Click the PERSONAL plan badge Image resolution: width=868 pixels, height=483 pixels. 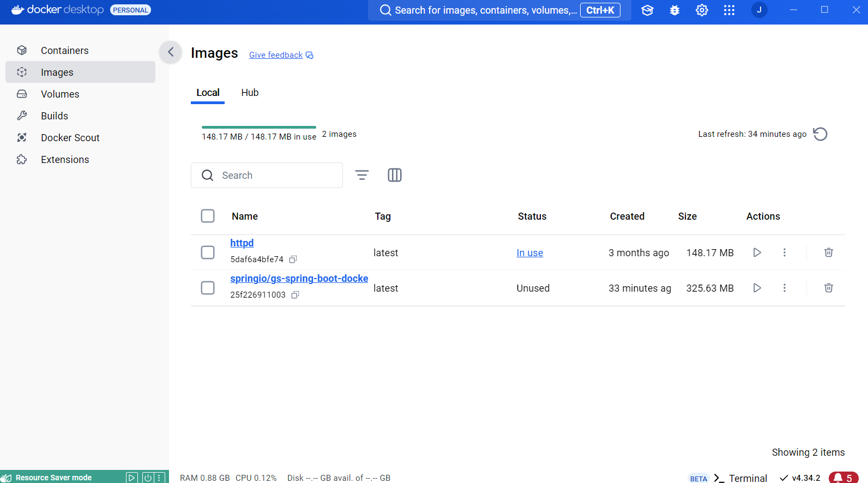pos(130,10)
